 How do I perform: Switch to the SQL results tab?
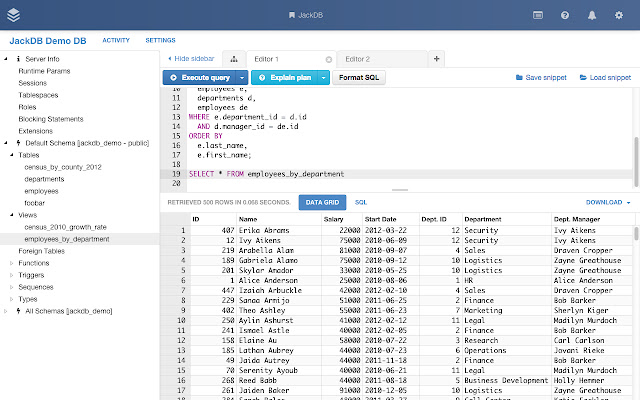(360, 201)
